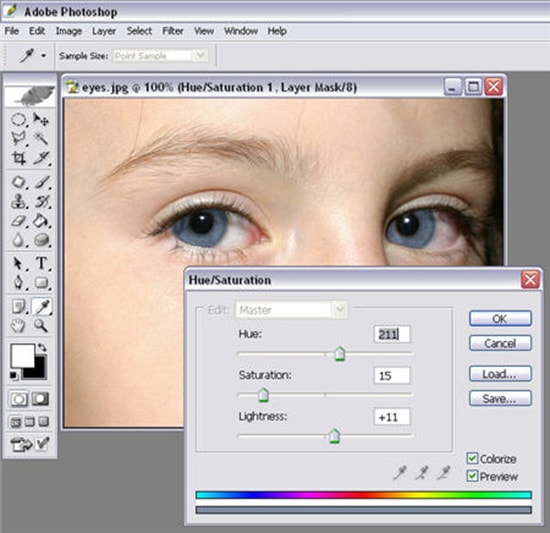Open the Layer menu
Image resolution: width=550 pixels, height=533 pixels.
(x=104, y=31)
